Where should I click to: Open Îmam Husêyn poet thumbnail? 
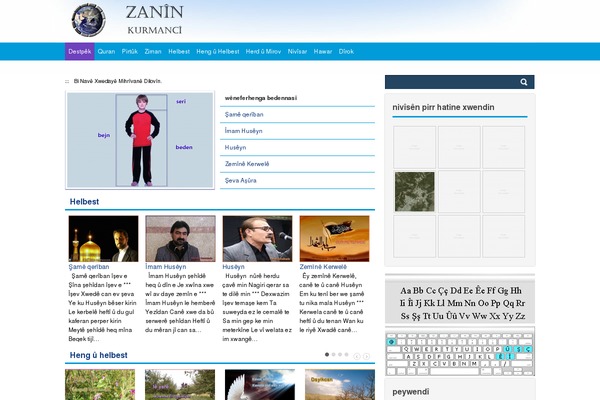click(x=180, y=238)
